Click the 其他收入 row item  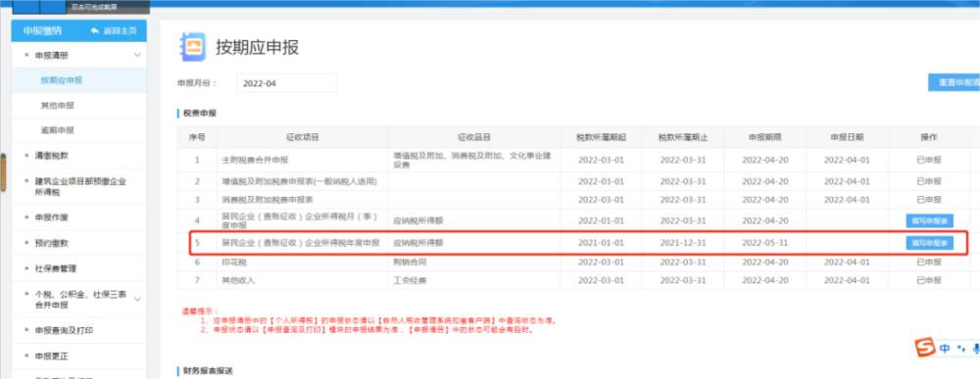point(238,280)
